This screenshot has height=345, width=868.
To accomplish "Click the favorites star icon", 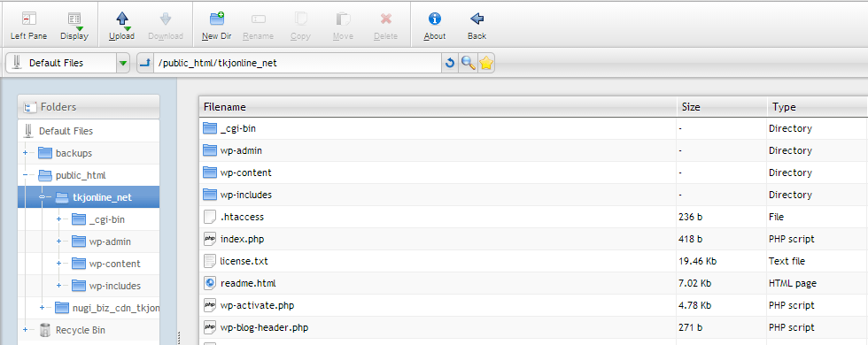I will (x=486, y=63).
